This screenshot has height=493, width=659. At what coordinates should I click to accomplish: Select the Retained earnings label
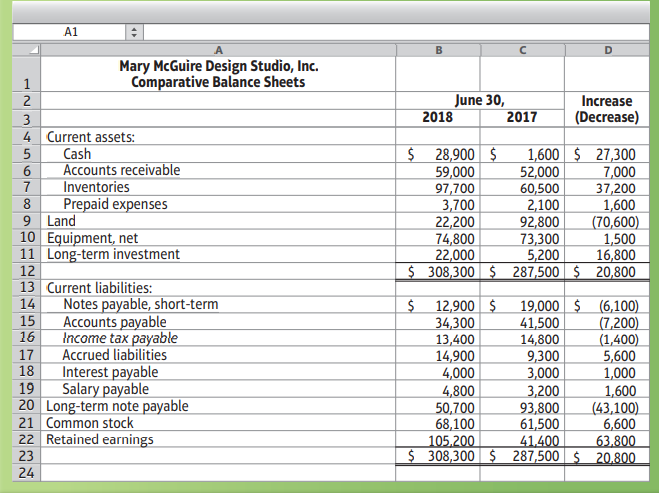(100, 439)
